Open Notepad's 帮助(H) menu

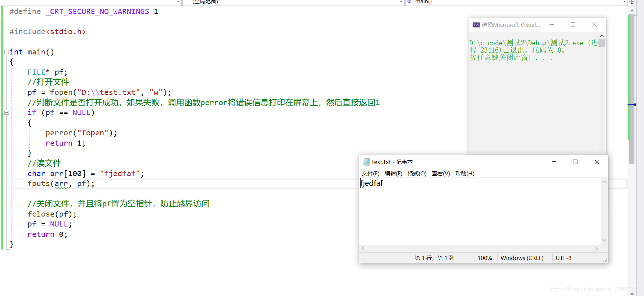click(x=465, y=174)
